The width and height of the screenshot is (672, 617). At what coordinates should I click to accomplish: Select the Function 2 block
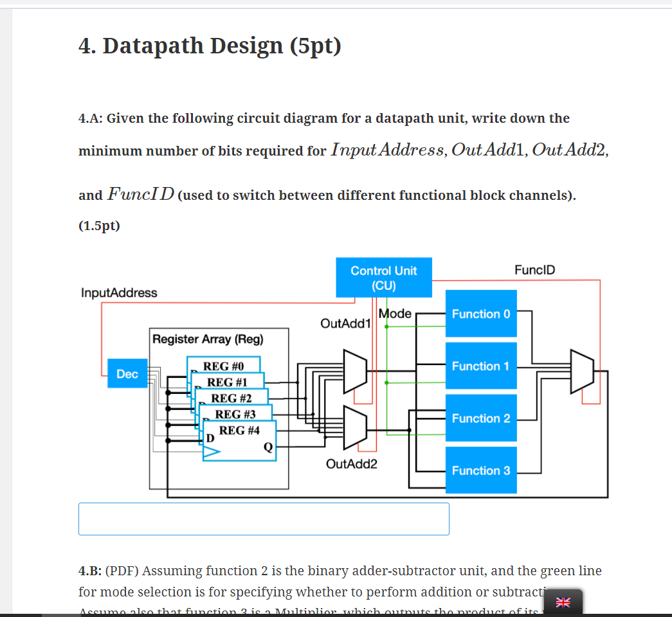480,418
